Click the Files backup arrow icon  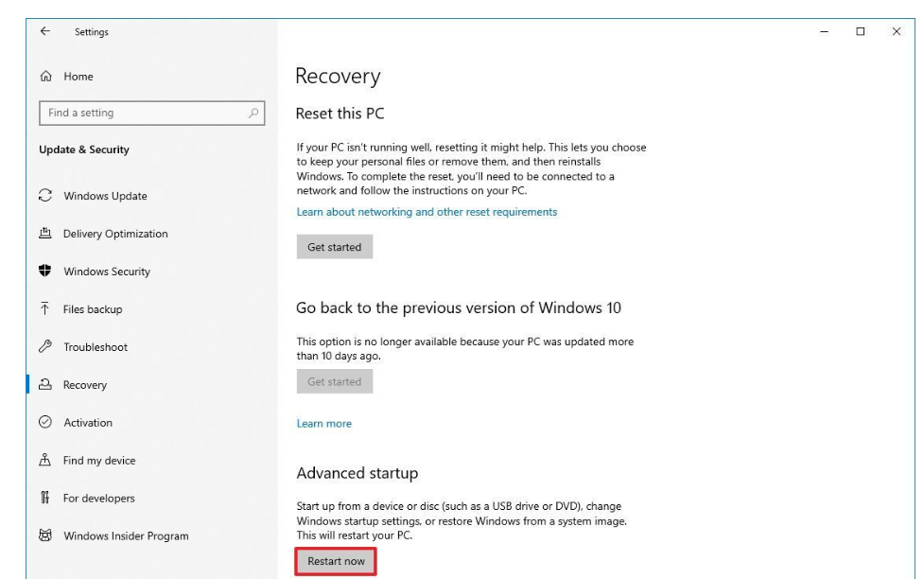pyautogui.click(x=44, y=309)
